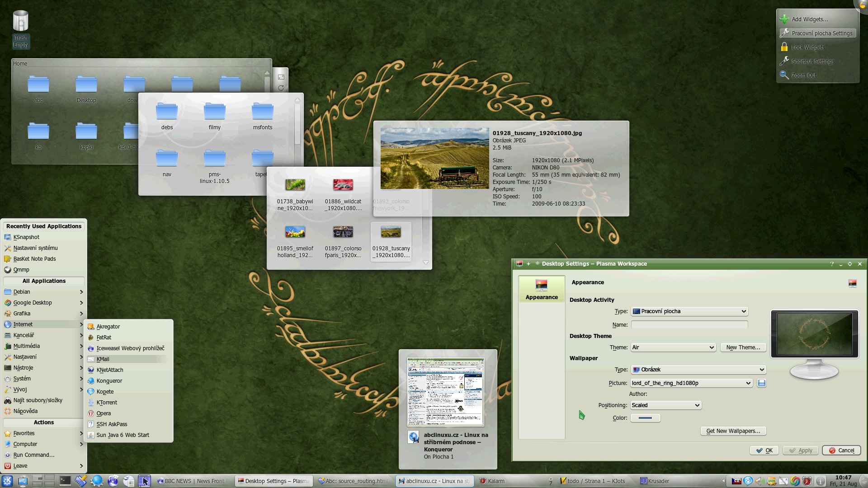Open the debs folder in popup
The height and width of the screenshot is (488, 868).
coord(167,116)
